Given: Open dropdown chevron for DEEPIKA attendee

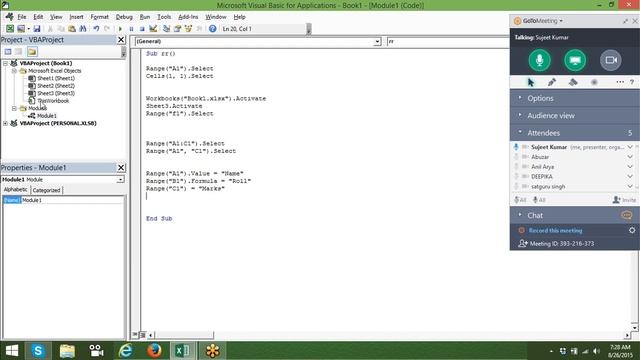Looking at the screenshot, I should point(630,176).
